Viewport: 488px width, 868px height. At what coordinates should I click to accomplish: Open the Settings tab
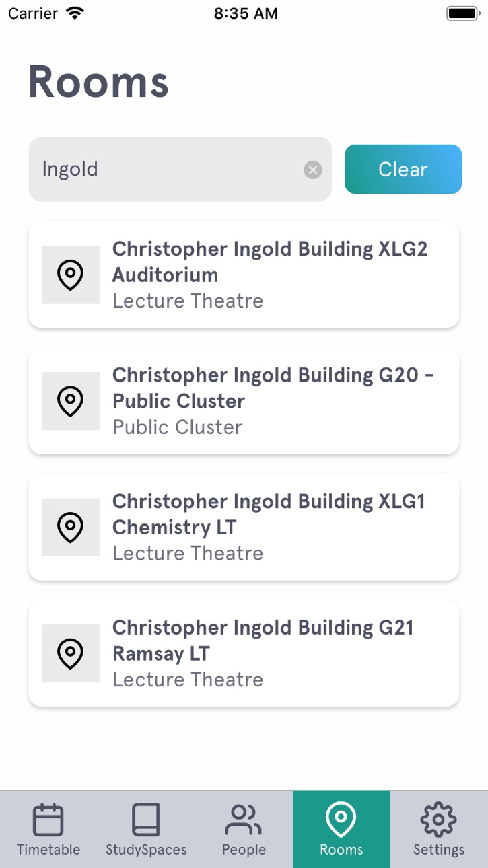coord(439,829)
